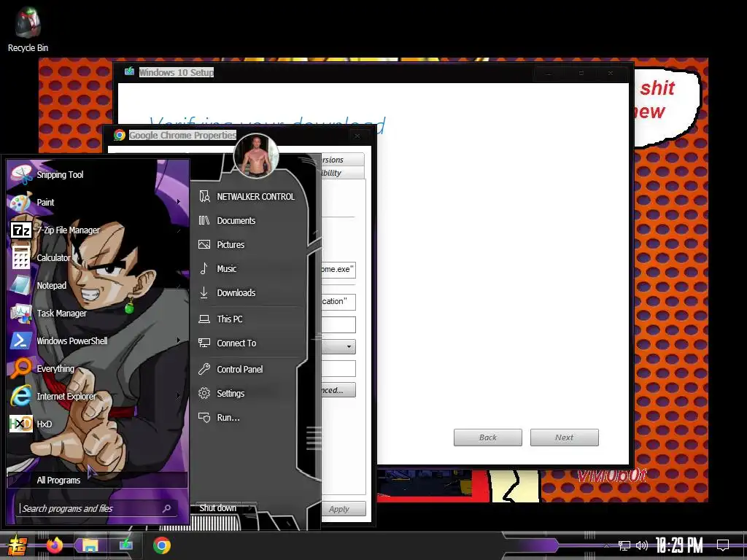Show hidden tray icons chevron
The image size is (747, 560).
pyautogui.click(x=606, y=545)
